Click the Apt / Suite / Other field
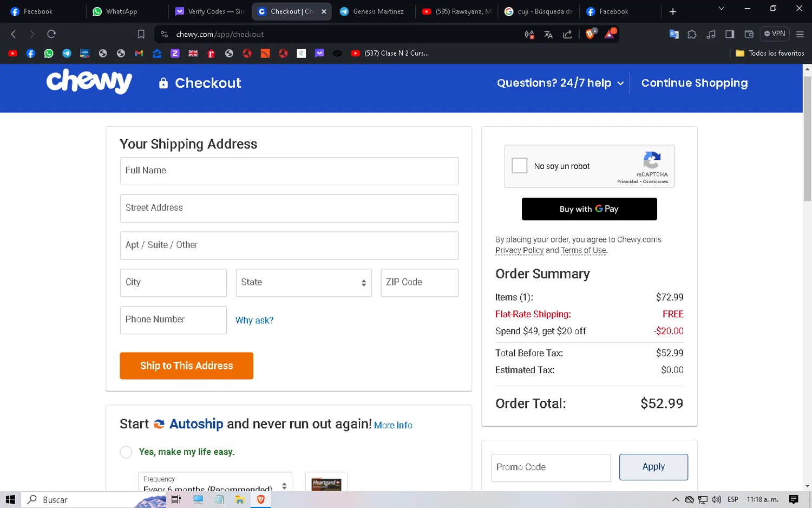This screenshot has height=508, width=812. coord(289,245)
